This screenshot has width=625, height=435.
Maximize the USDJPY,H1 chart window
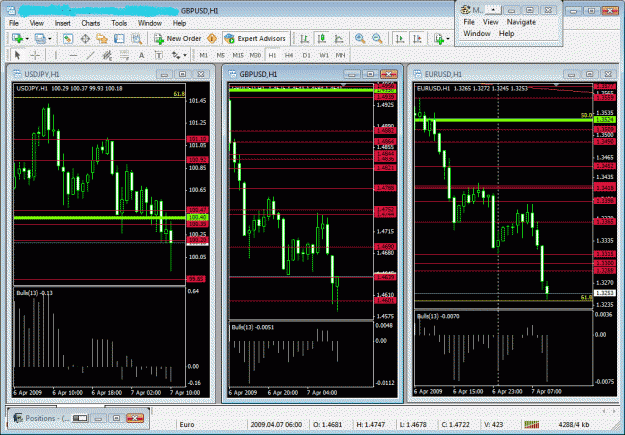pos(183,74)
